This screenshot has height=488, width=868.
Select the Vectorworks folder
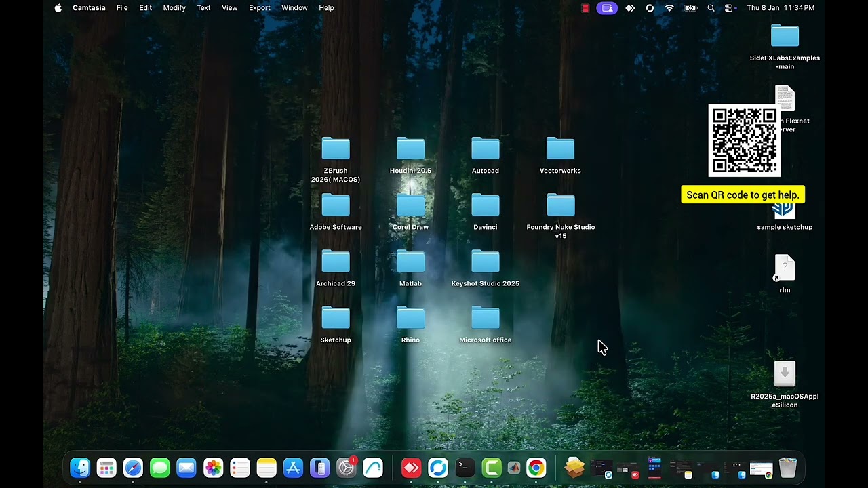click(560, 149)
